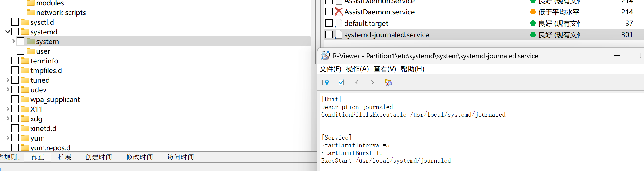Click the locate-file-in-tree toolbar icon

(x=325, y=82)
